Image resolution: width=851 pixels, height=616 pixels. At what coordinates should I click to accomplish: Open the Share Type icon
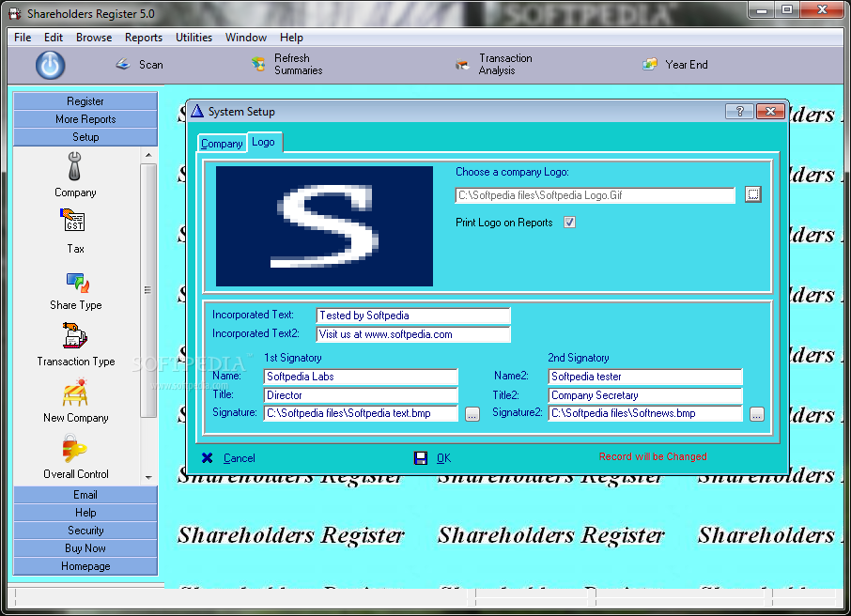(x=78, y=283)
